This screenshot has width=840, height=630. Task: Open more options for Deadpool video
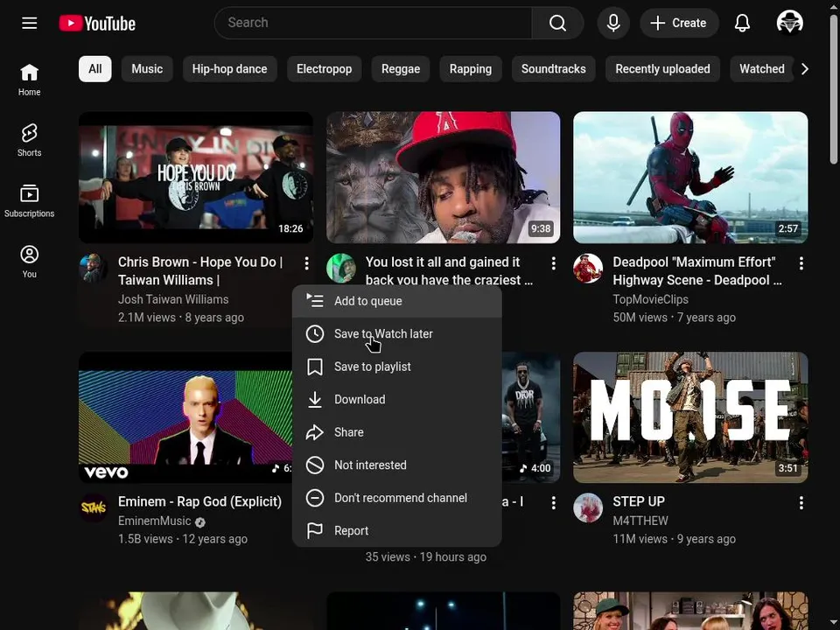(801, 263)
